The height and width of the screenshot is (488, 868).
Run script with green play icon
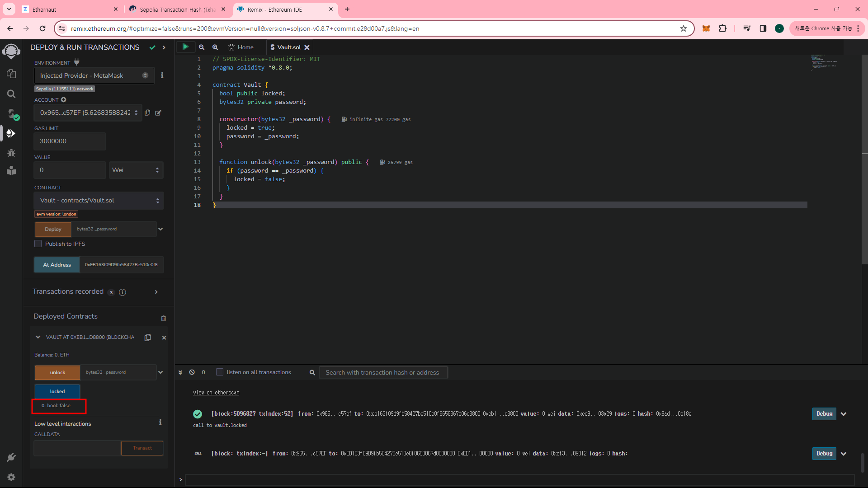point(185,47)
